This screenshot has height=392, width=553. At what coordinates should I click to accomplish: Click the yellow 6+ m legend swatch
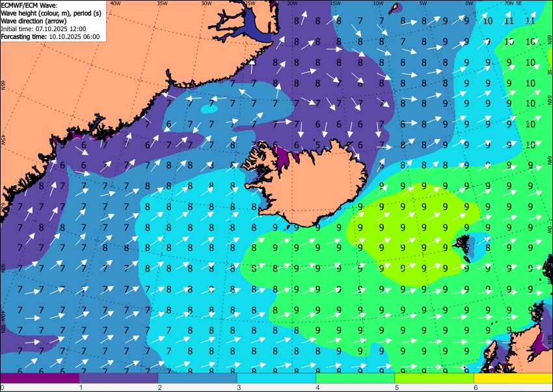click(513, 378)
